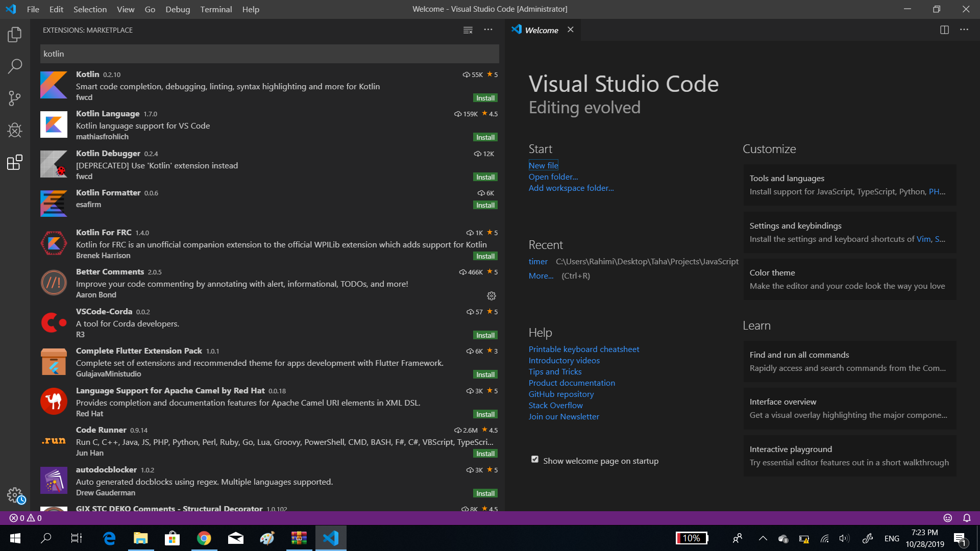Install the Kotlin For FRC extension
Viewport: 980px width, 551px height.
(x=485, y=256)
